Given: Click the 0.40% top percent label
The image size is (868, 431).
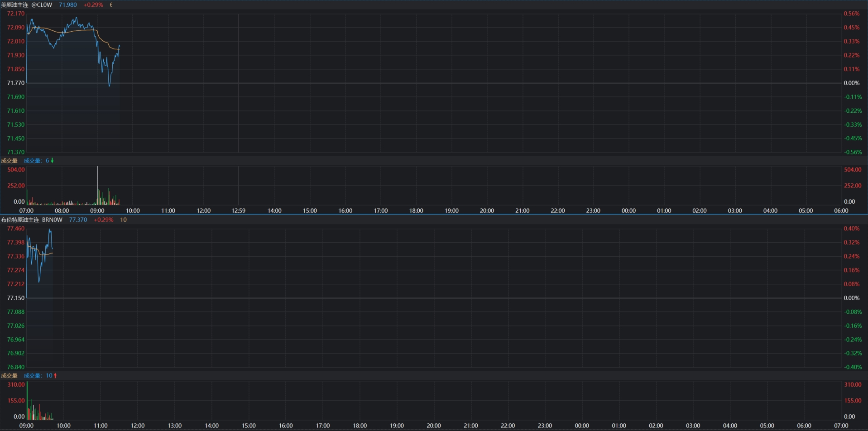Looking at the screenshot, I should coord(851,229).
